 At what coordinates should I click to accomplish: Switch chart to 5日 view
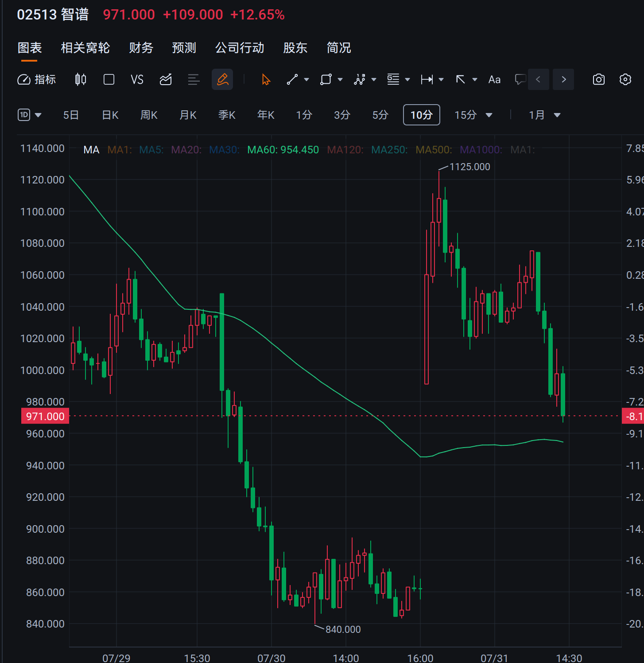(71, 115)
